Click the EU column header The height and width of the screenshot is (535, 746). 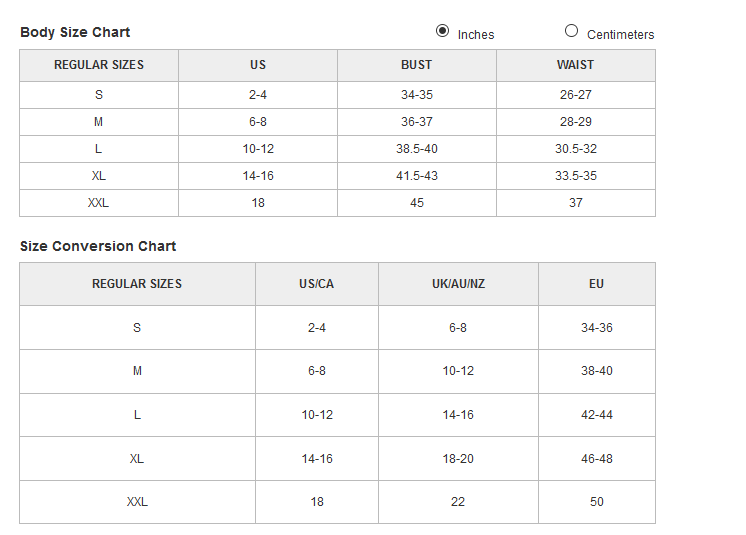click(596, 284)
